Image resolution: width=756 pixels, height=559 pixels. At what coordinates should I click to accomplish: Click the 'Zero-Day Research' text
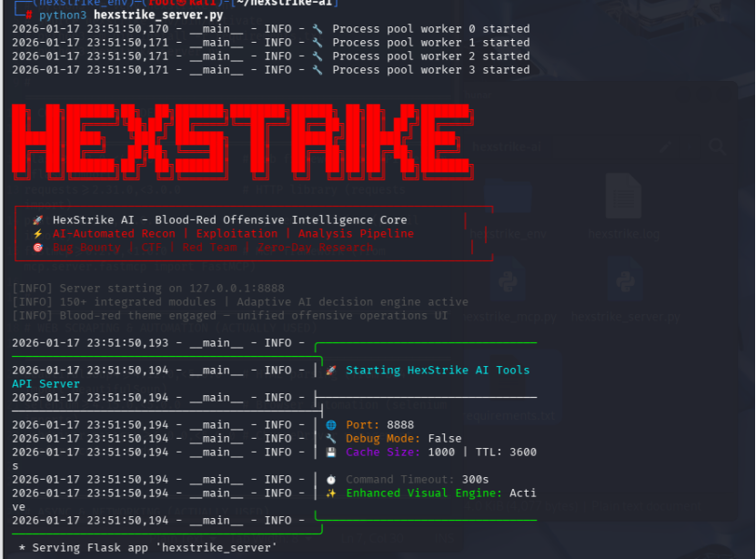point(315,248)
